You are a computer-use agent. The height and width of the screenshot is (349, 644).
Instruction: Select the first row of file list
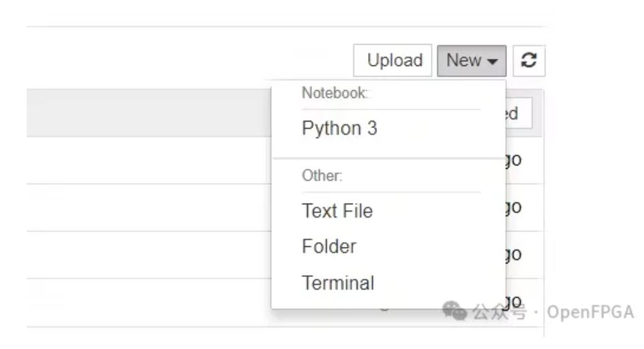(147, 160)
